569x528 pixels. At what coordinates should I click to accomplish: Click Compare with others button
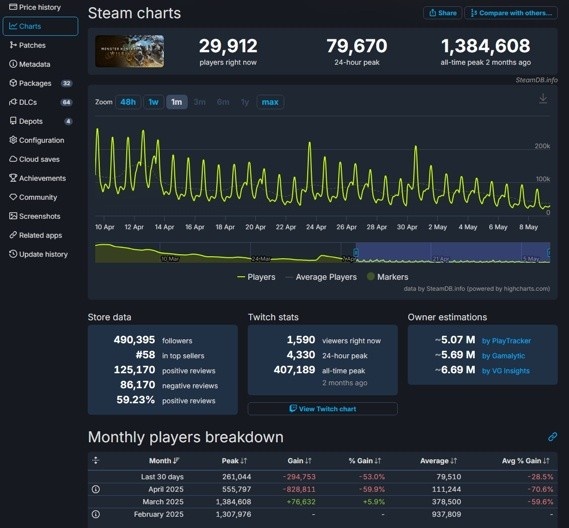coord(511,13)
